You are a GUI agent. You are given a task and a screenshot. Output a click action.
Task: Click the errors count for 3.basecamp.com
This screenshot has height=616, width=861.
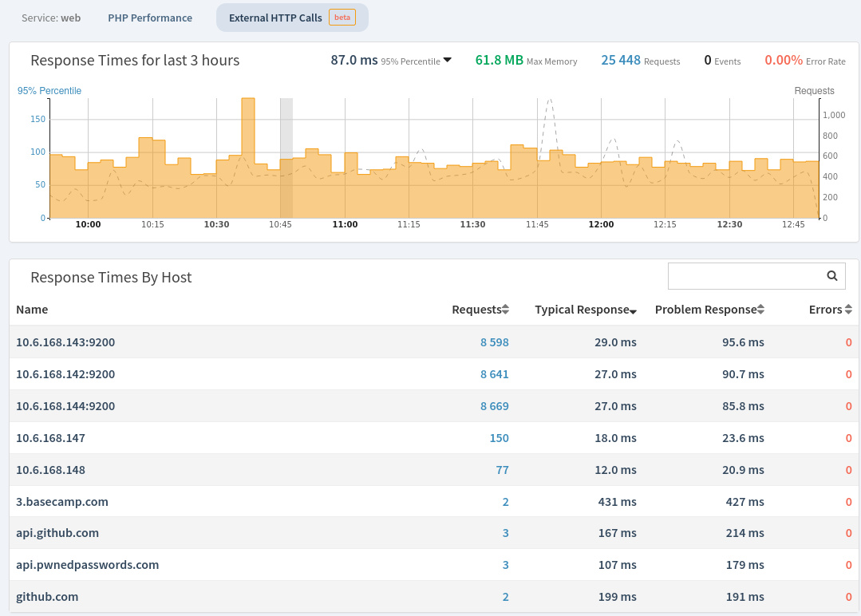[848, 501]
